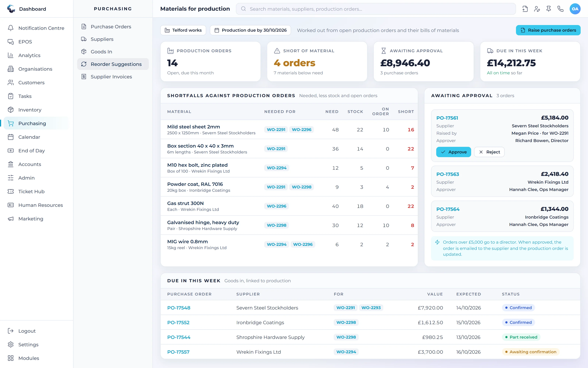Viewport: 588px width, 368px height.
Task: Click the Logout icon
Action: pyautogui.click(x=11, y=331)
